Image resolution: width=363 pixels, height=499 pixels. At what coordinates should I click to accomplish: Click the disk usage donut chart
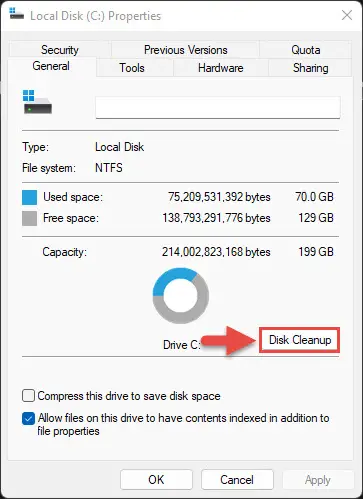coord(181,296)
